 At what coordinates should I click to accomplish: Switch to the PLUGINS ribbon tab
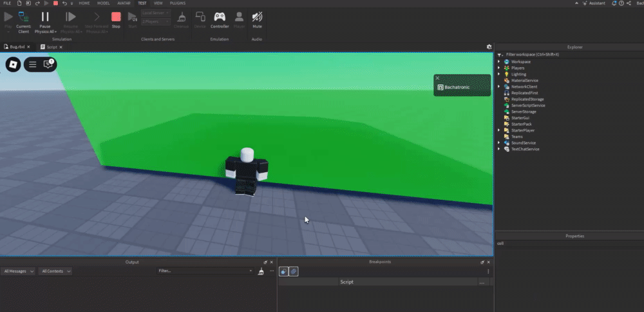point(178,3)
